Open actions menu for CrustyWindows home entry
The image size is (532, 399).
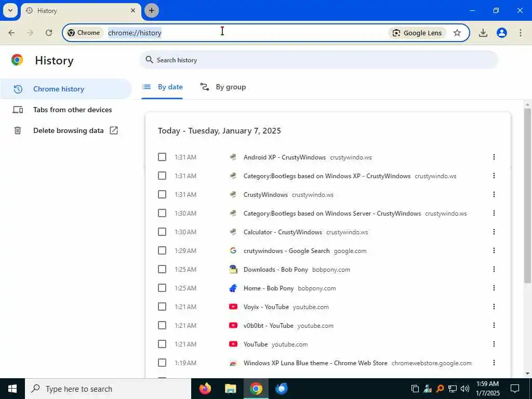tap(494, 194)
